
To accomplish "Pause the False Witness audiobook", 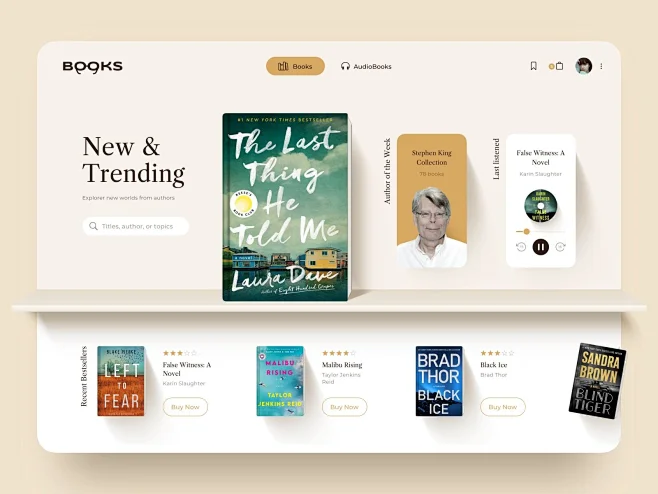I will click(540, 247).
